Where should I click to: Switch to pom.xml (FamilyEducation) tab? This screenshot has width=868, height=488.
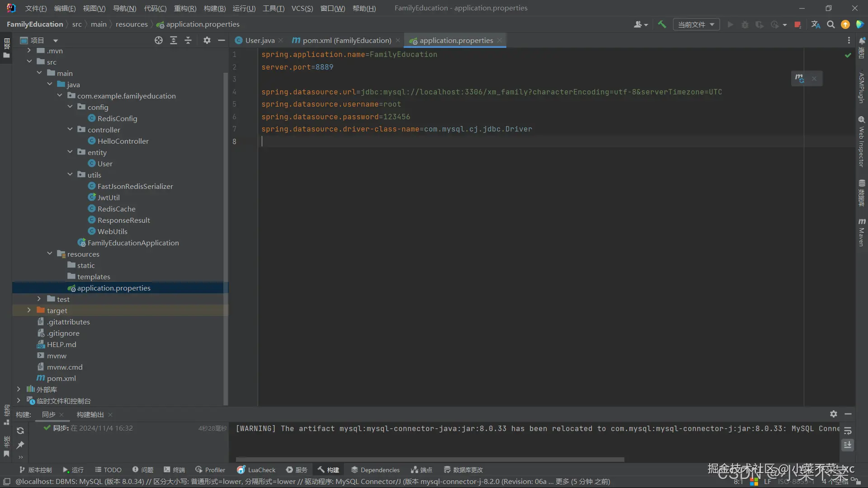tap(346, 40)
